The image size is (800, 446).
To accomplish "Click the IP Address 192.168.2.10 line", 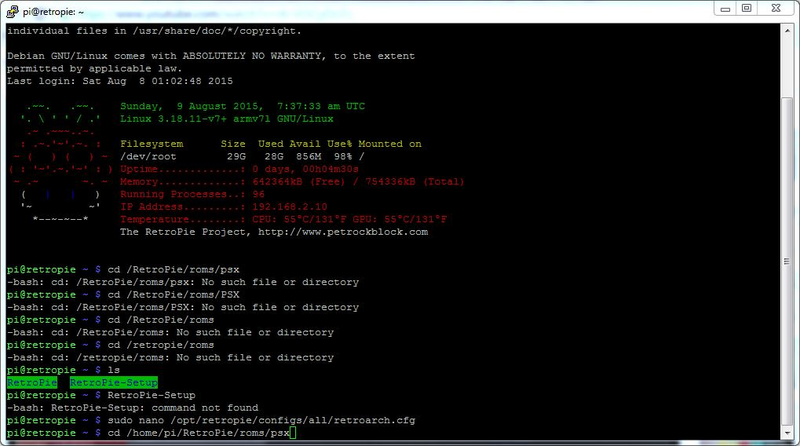I will coord(223,207).
